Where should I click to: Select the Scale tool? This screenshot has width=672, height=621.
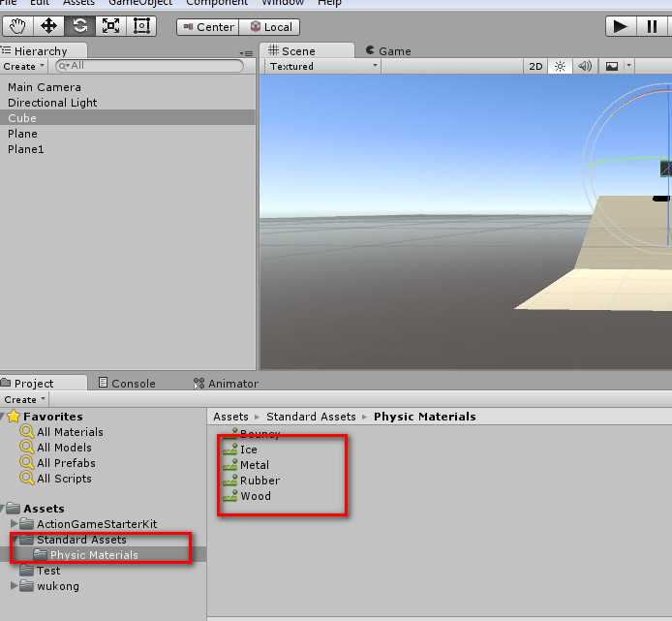111,26
